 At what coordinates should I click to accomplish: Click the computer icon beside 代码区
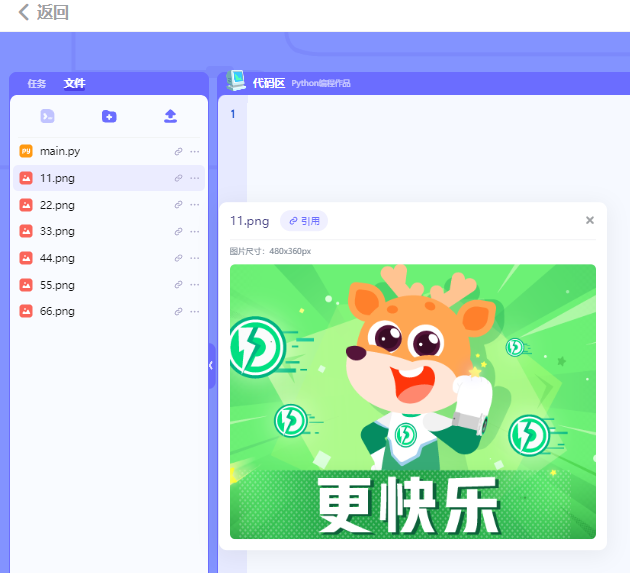[236, 81]
